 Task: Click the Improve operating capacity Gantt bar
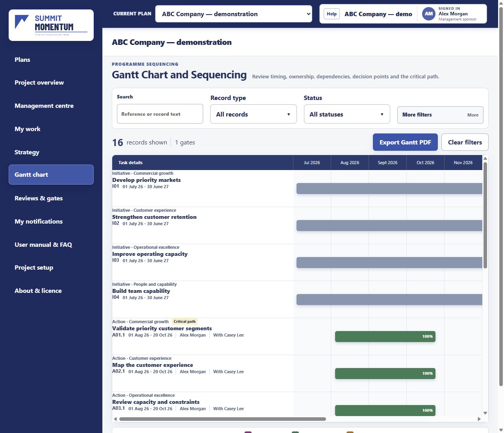pos(389,263)
